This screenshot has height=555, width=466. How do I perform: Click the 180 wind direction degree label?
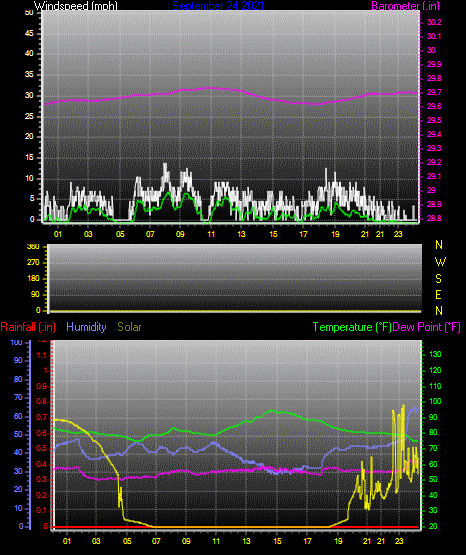point(33,279)
